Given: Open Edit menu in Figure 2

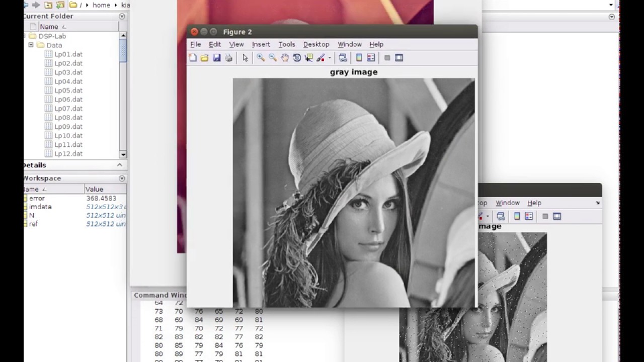Looking at the screenshot, I should tap(215, 44).
